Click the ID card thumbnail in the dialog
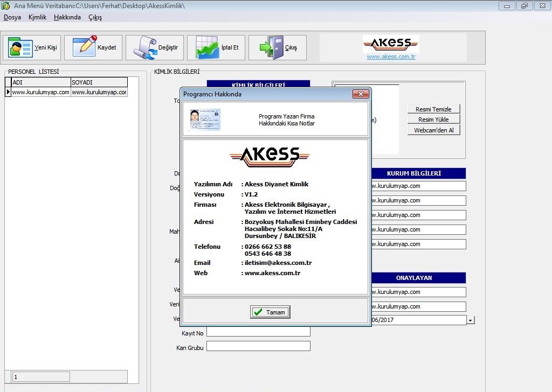The width and height of the screenshot is (552, 392). coord(205,120)
